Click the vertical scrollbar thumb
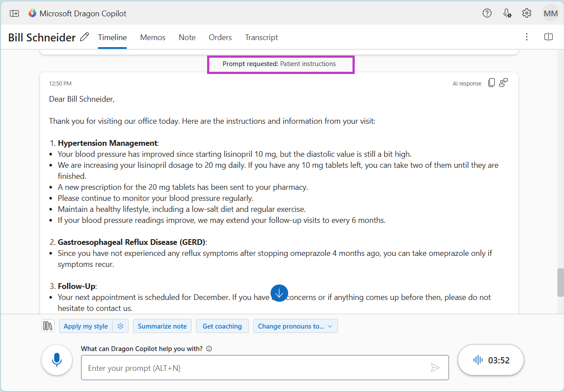 tap(560, 282)
